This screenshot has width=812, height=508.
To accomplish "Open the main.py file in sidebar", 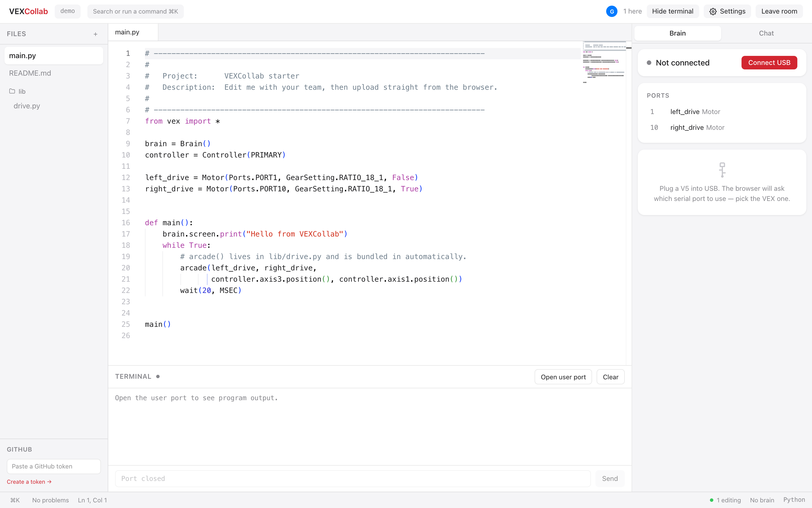I will click(54, 55).
